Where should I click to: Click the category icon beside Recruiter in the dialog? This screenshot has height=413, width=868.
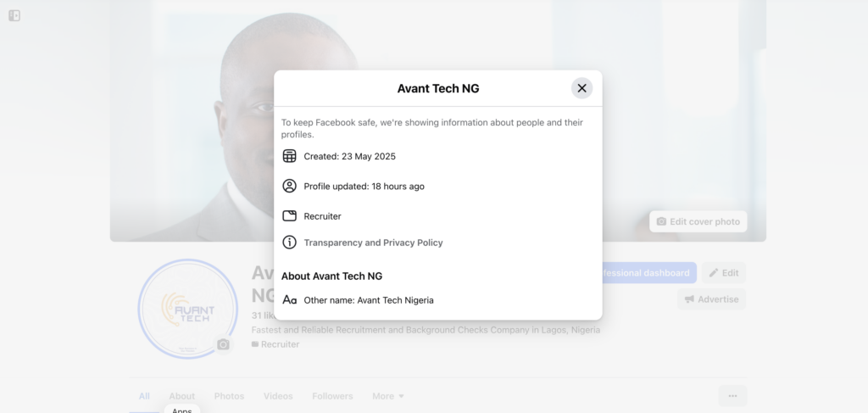(x=290, y=216)
